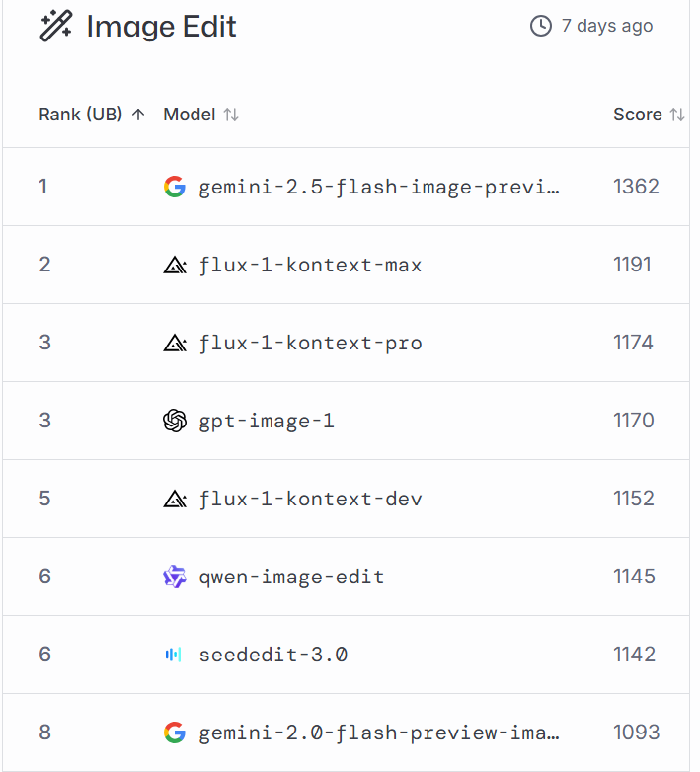Image resolution: width=700 pixels, height=772 pixels.
Task: Click the magic wand Image Edit icon
Action: click(56, 26)
